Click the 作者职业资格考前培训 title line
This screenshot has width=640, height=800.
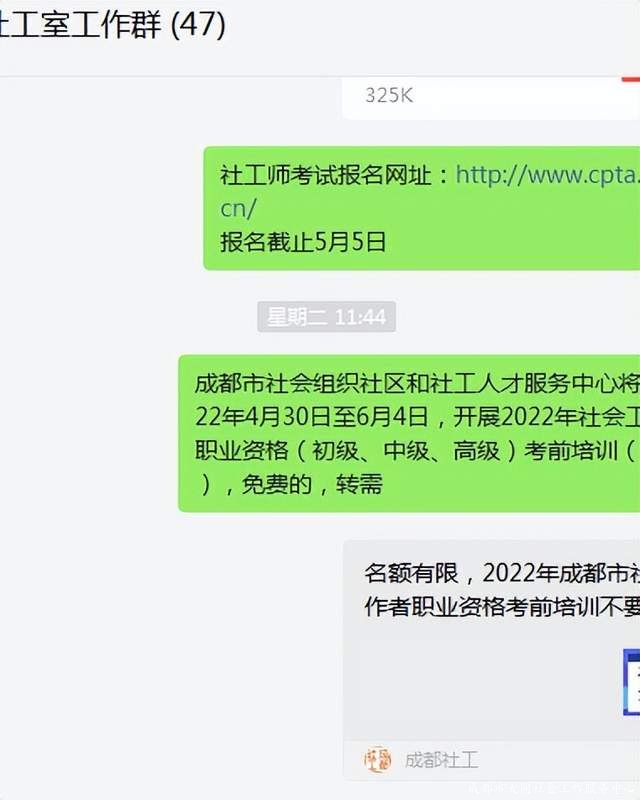pyautogui.click(x=502, y=607)
